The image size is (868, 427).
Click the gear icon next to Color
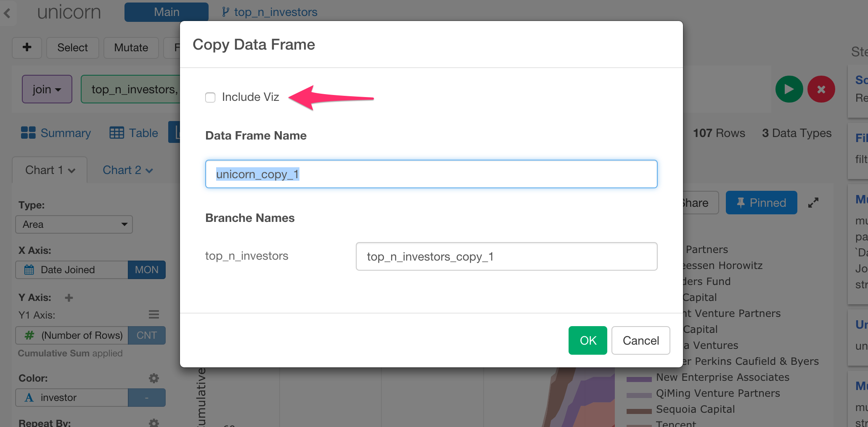[x=153, y=378]
